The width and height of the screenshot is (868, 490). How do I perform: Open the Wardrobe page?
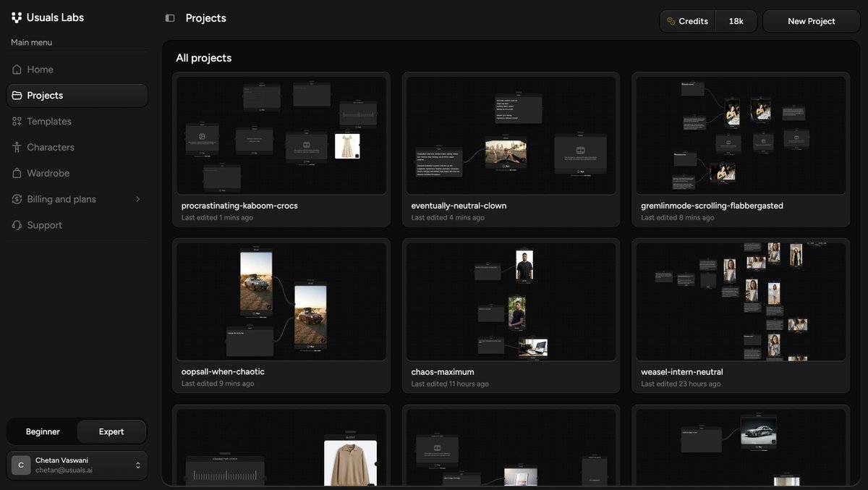pos(77,173)
